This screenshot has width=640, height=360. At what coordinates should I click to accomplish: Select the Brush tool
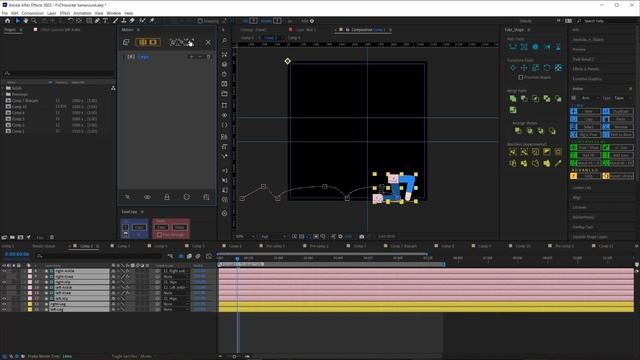click(x=116, y=20)
